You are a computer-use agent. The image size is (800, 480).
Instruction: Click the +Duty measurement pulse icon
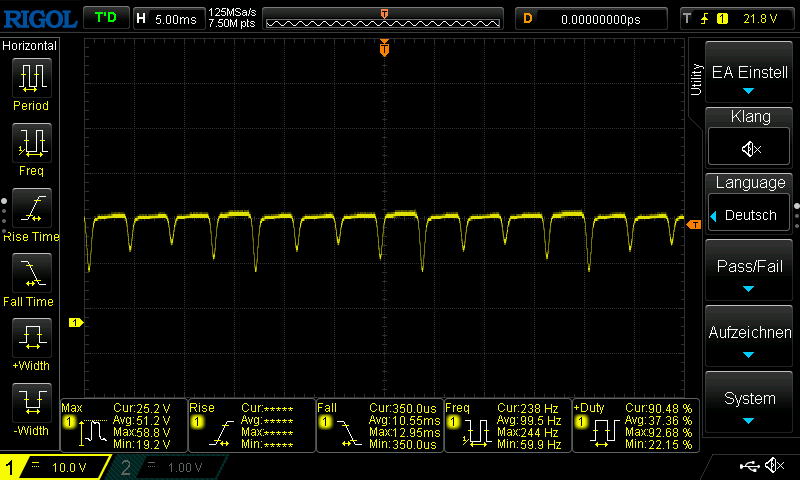click(605, 433)
